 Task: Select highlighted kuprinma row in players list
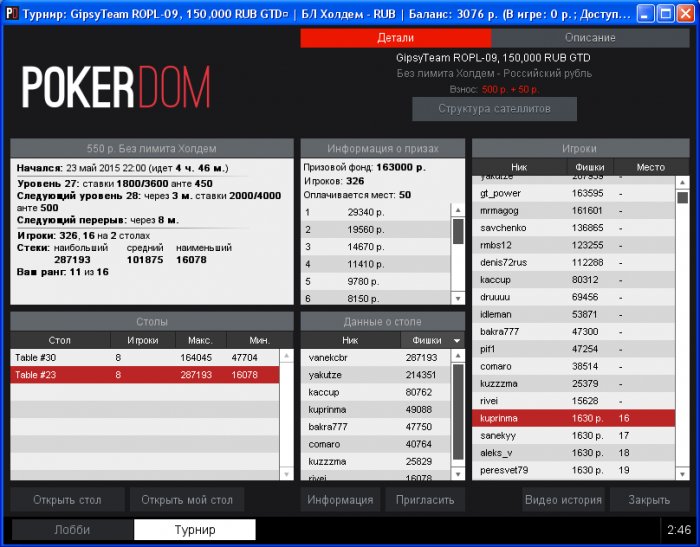(574, 418)
